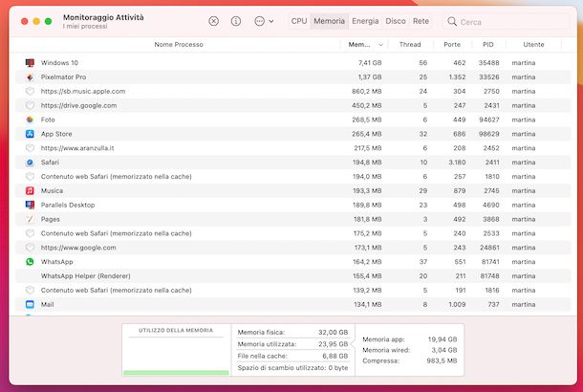This screenshot has width=583, height=392.
Task: Click the Foto app icon
Action: (30, 120)
